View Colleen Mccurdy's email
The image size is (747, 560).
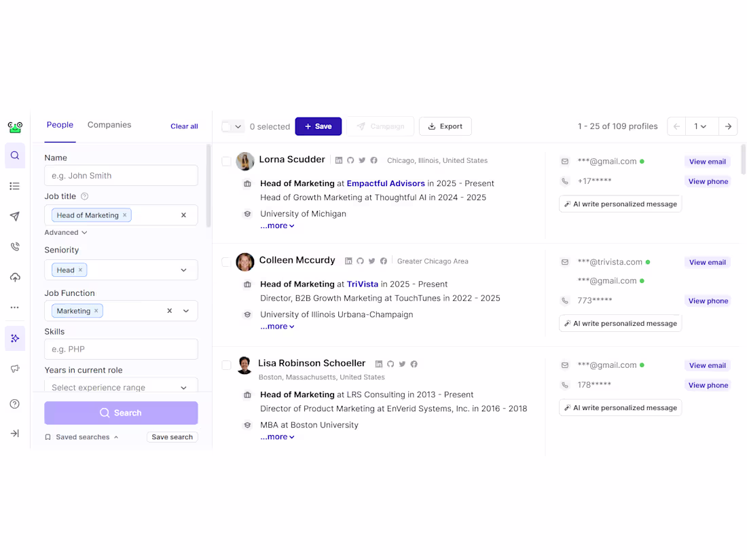click(x=708, y=263)
